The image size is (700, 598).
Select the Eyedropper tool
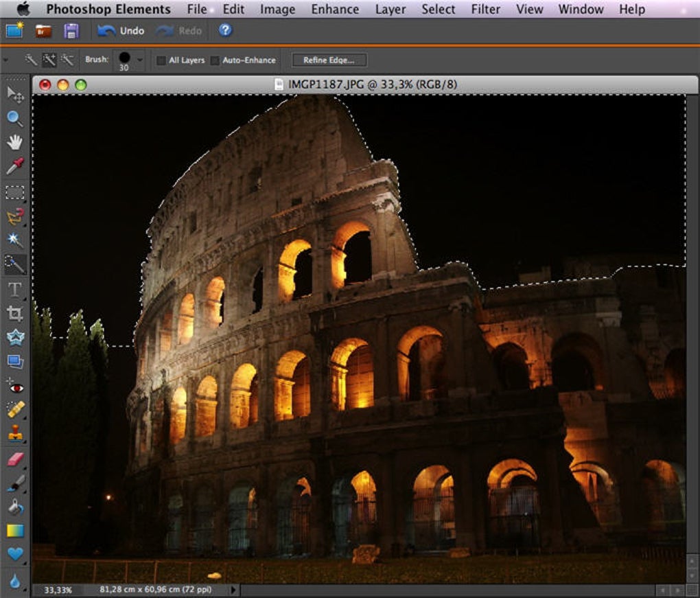tap(14, 165)
